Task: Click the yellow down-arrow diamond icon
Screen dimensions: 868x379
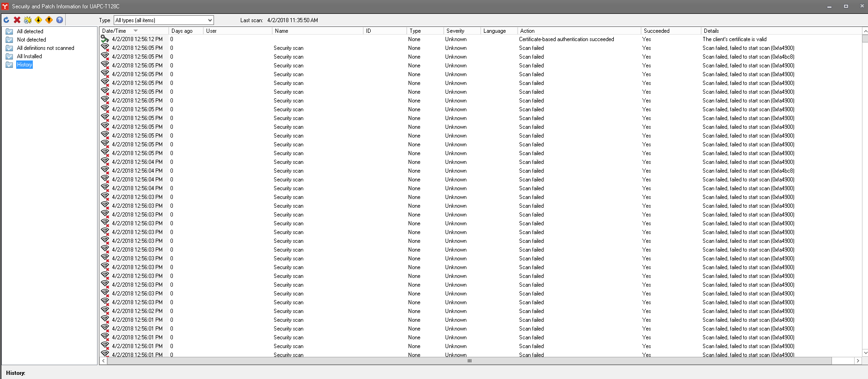Action: [x=38, y=20]
